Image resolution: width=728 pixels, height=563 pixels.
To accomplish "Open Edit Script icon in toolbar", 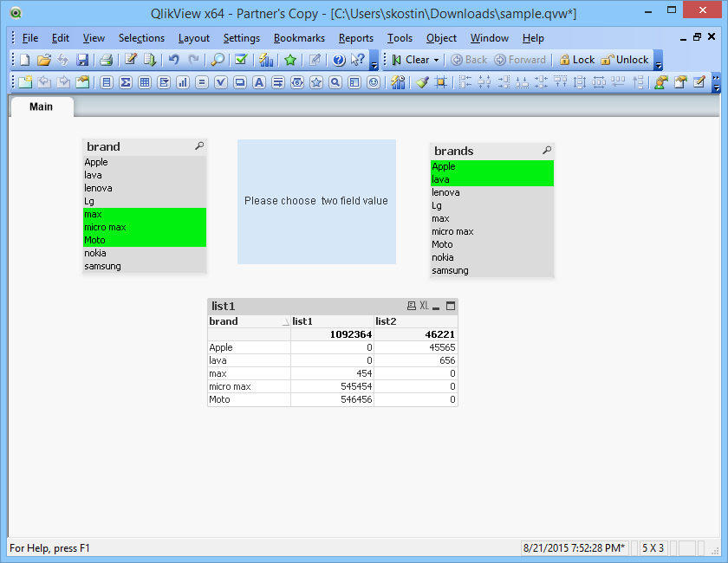I will coord(131,60).
